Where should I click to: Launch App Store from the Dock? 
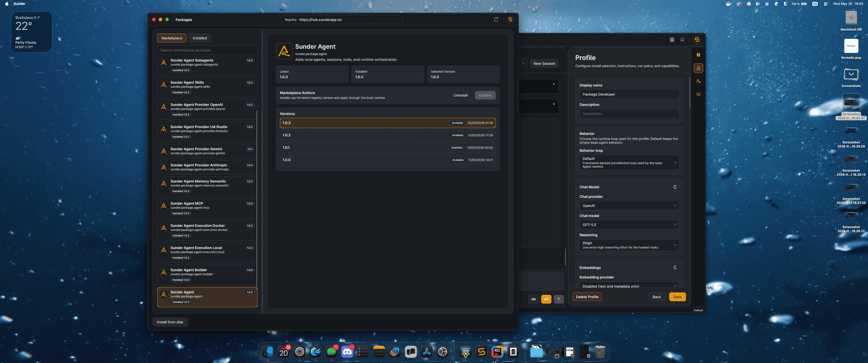427,352
